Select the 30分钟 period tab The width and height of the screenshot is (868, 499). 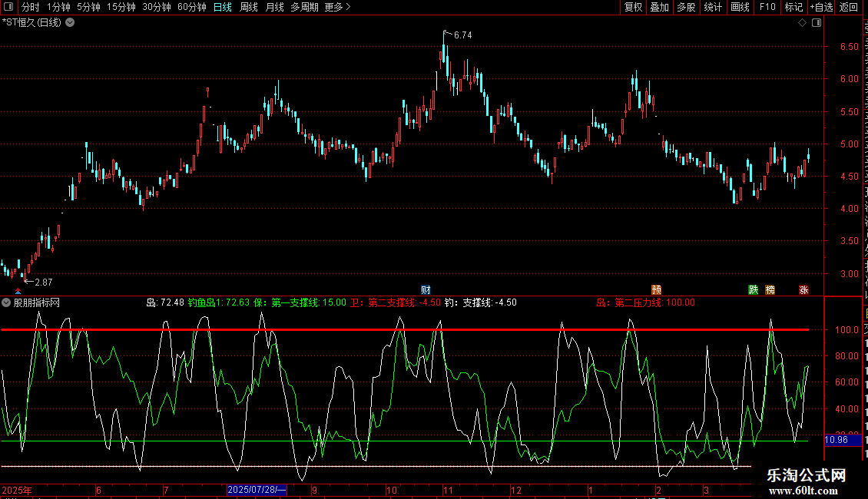click(x=156, y=7)
